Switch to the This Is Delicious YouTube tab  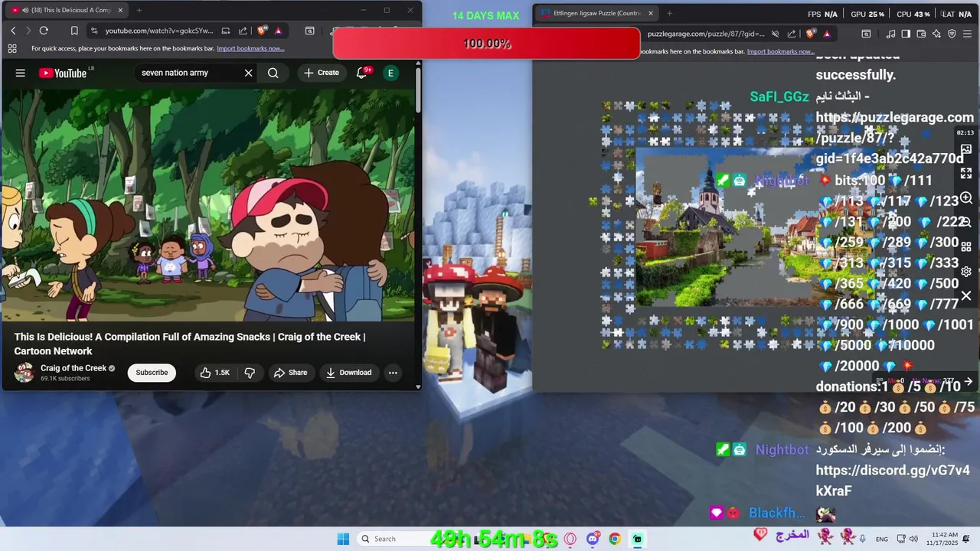click(x=66, y=10)
